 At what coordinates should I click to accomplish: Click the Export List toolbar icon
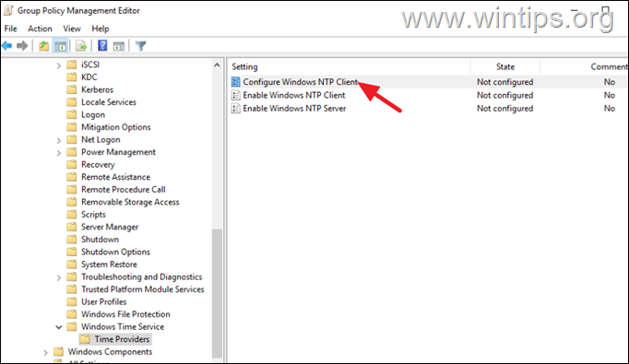tap(81, 46)
